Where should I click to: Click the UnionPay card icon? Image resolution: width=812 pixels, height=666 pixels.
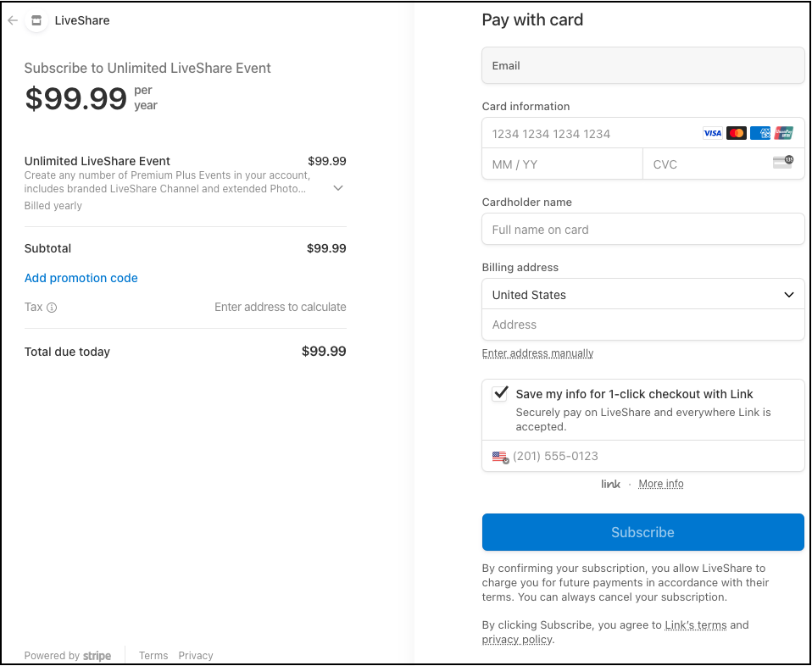(783, 134)
